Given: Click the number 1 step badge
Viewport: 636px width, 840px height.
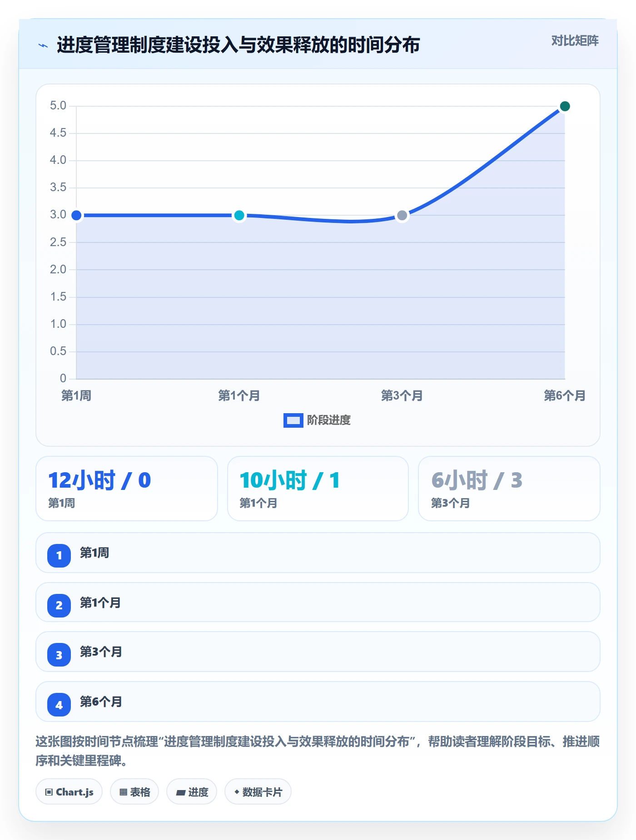Looking at the screenshot, I should pos(59,555).
